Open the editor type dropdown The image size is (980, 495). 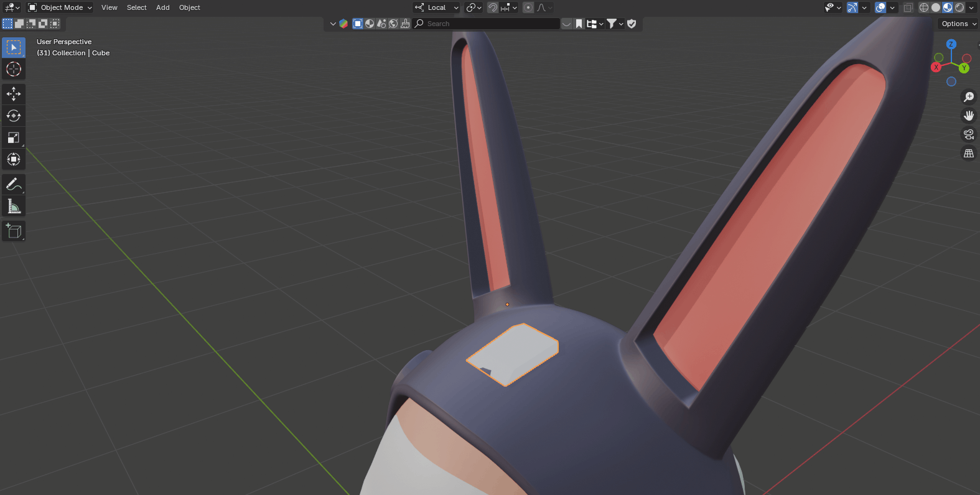pos(12,7)
